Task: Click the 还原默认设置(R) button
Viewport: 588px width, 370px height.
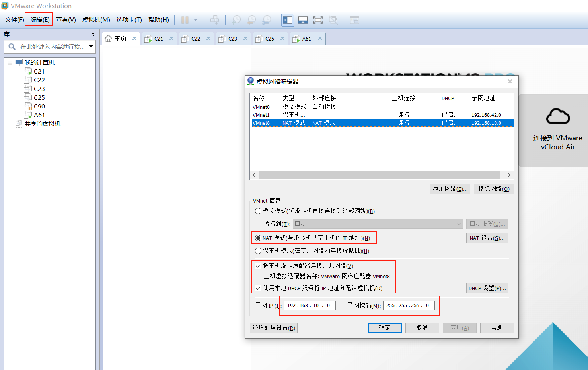Action: coord(274,328)
